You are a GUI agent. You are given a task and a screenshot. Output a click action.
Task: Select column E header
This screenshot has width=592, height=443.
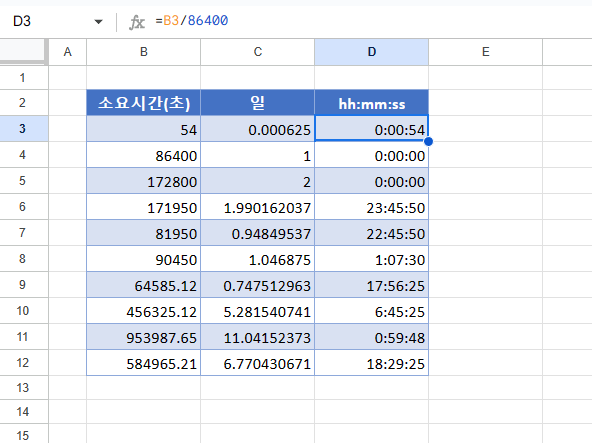486,52
